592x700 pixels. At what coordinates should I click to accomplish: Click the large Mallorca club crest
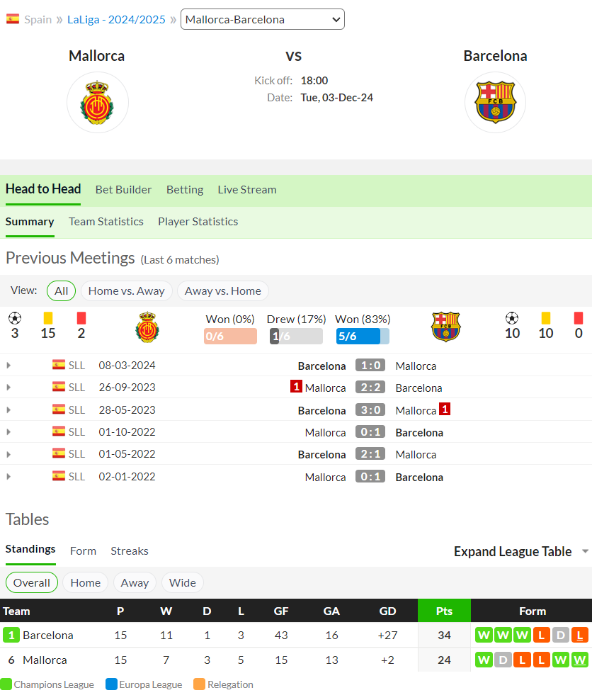[97, 103]
